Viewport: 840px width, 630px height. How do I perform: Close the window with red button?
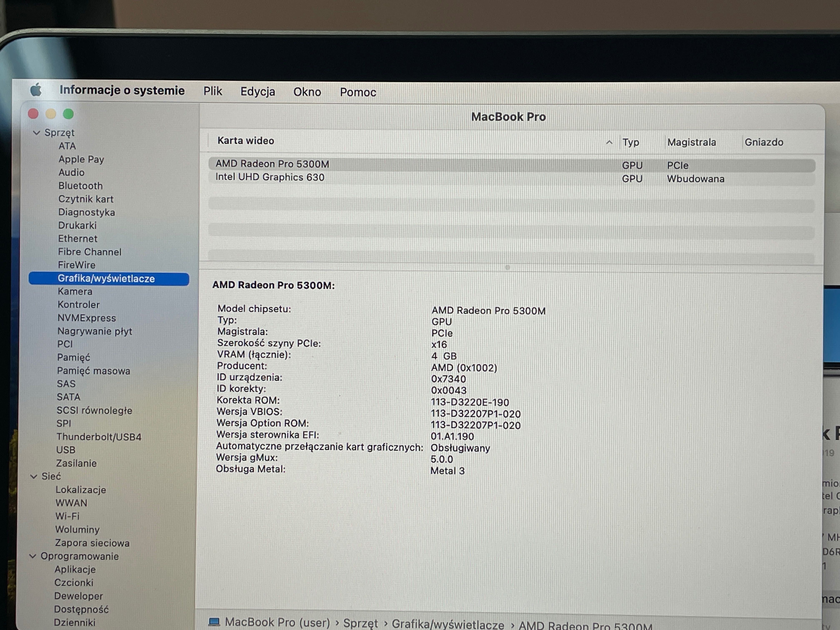(x=33, y=114)
